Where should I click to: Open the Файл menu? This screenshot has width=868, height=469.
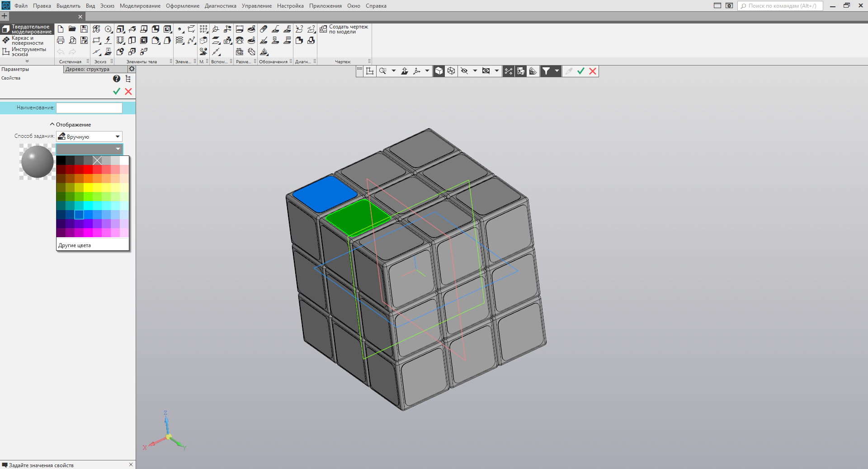pyautogui.click(x=21, y=6)
